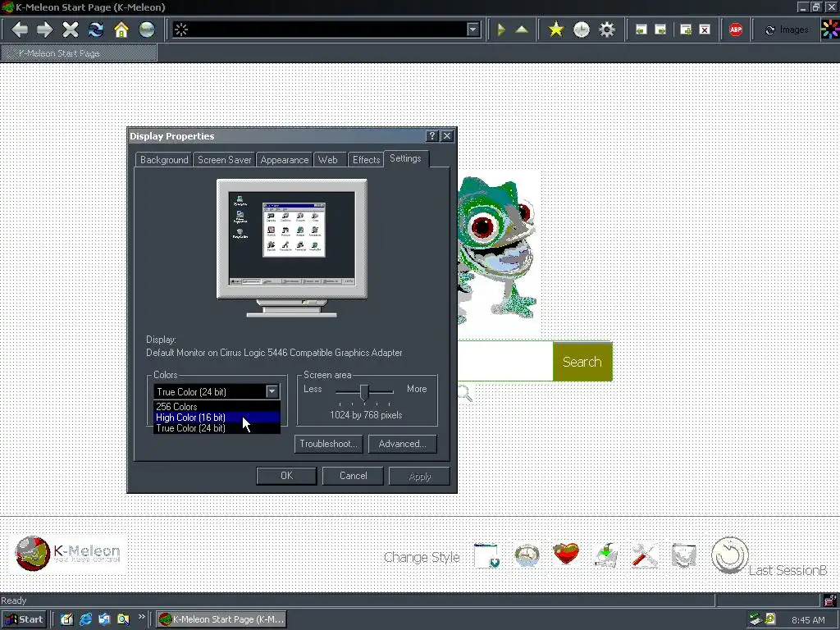The height and width of the screenshot is (630, 840).
Task: Open a new tab with the toolbar icon
Action: 686,30
